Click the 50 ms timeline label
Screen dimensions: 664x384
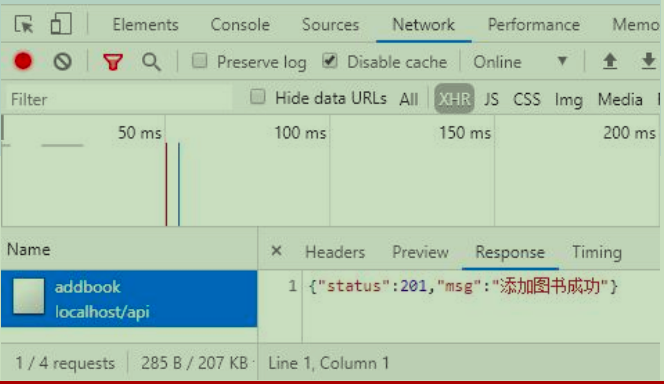(140, 133)
